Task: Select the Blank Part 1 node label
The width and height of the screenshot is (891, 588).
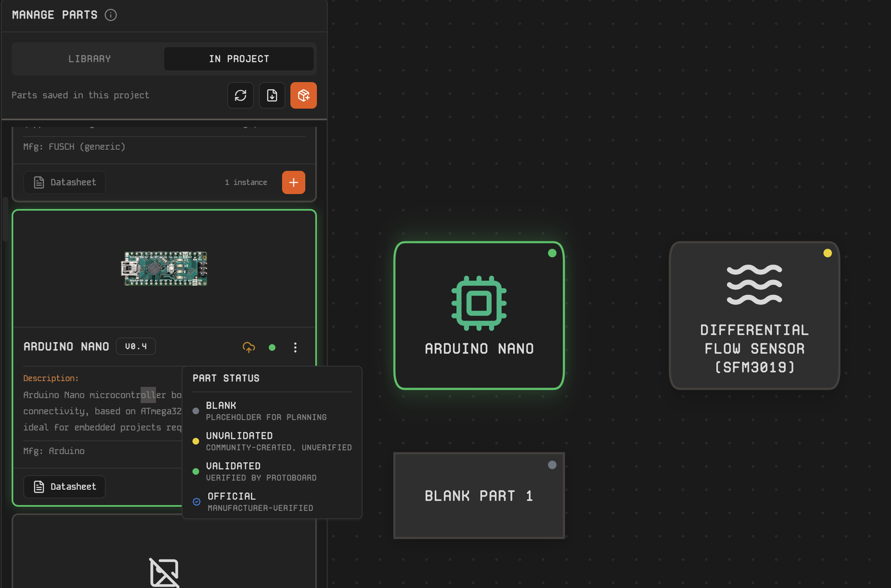Action: pos(479,496)
